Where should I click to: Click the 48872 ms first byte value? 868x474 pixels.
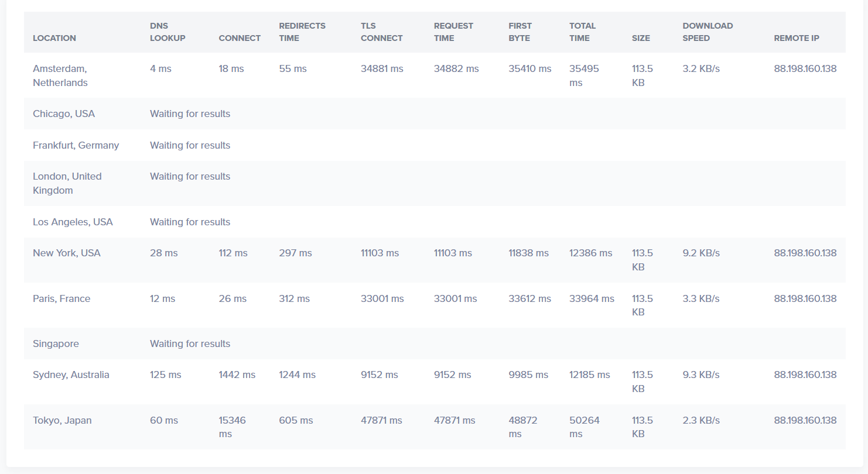[x=523, y=427]
